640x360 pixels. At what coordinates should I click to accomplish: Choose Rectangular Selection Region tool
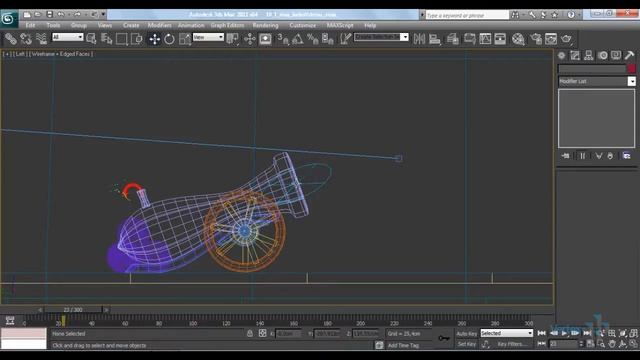pos(122,39)
